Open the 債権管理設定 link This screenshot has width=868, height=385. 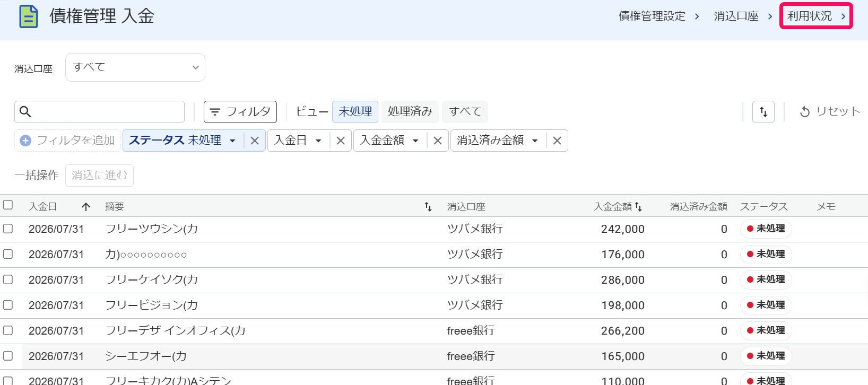[x=652, y=16]
